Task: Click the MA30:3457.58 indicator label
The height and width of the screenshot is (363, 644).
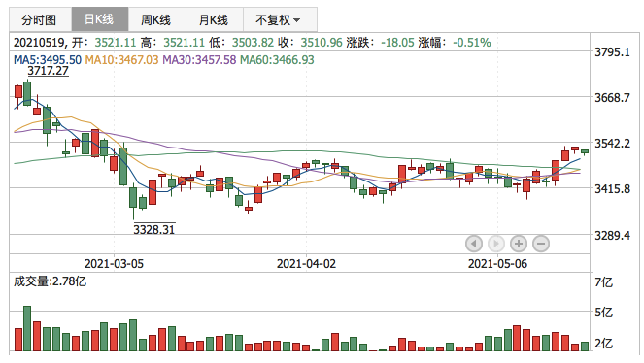Action: (x=199, y=60)
